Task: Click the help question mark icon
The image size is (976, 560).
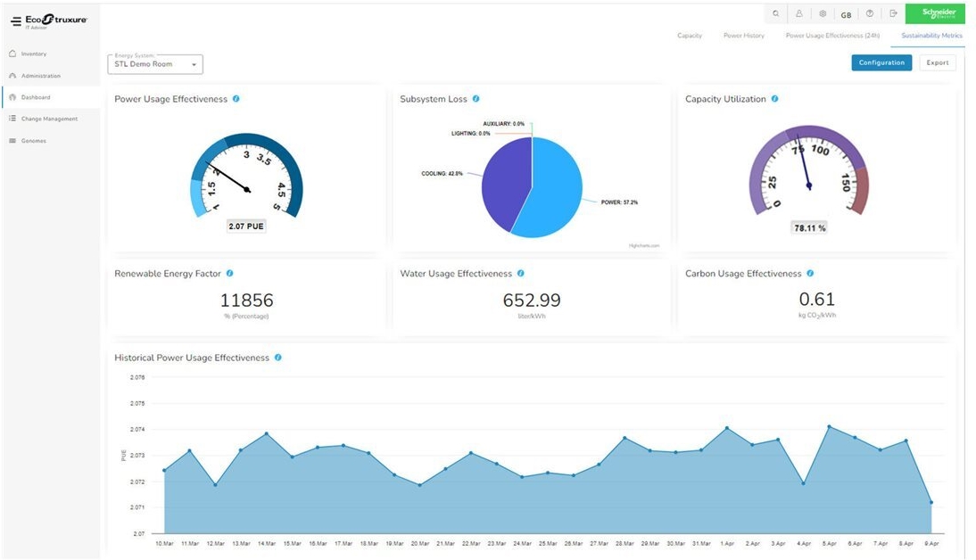Action: point(870,14)
